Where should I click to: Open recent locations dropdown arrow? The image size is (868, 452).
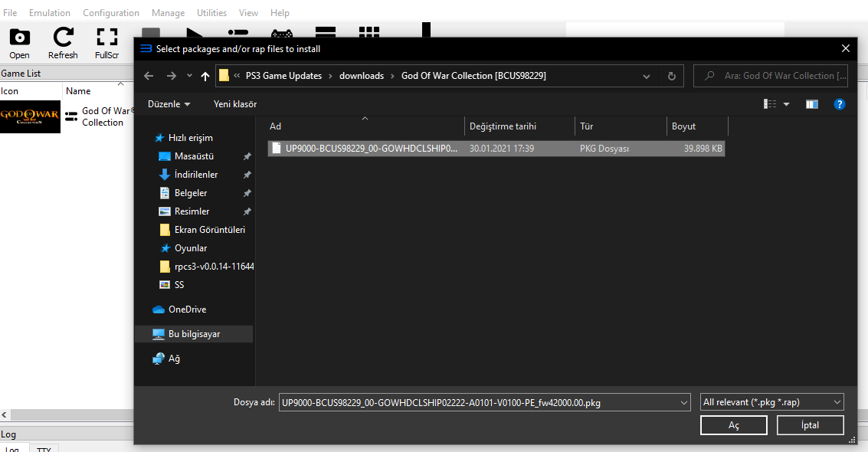(x=189, y=76)
